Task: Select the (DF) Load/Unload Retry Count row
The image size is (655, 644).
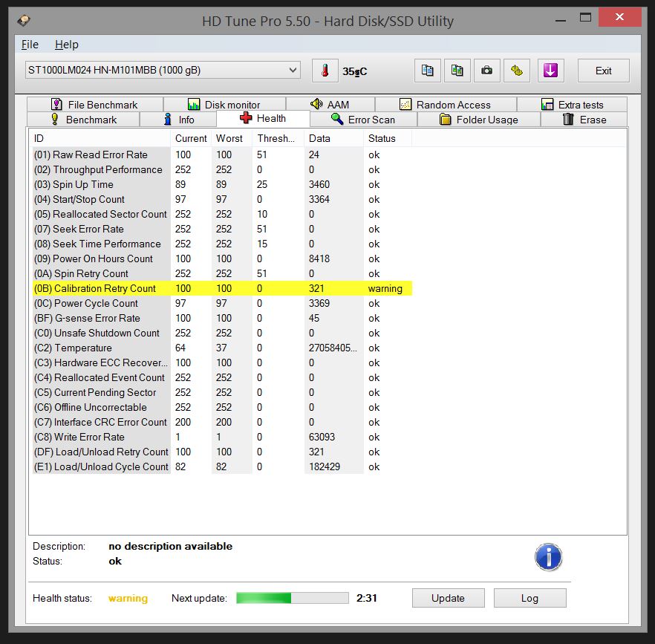Action: [x=222, y=452]
